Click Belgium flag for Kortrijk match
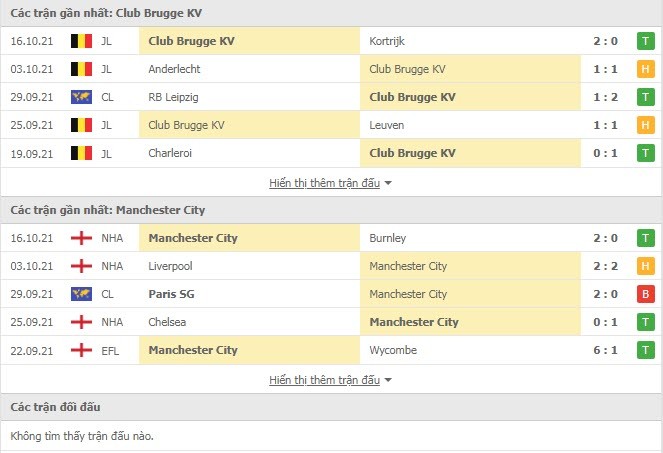Viewport: 663px width, 453px height. click(x=81, y=41)
